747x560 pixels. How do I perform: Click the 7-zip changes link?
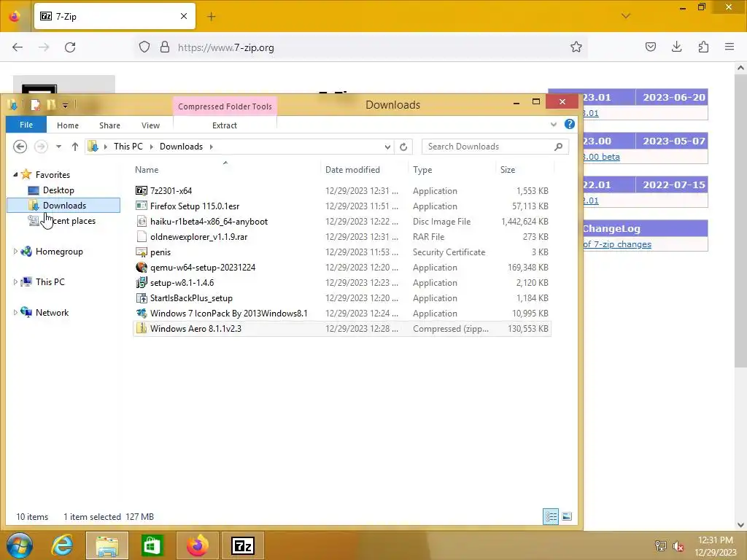(617, 244)
